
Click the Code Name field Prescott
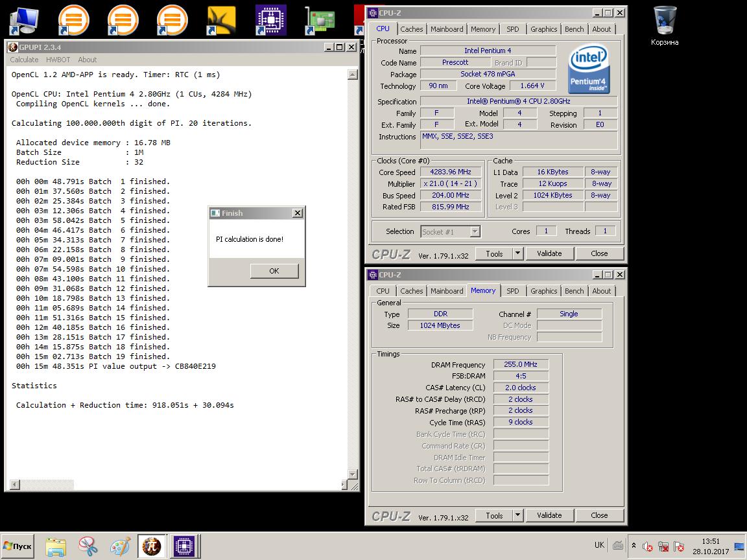tap(455, 62)
